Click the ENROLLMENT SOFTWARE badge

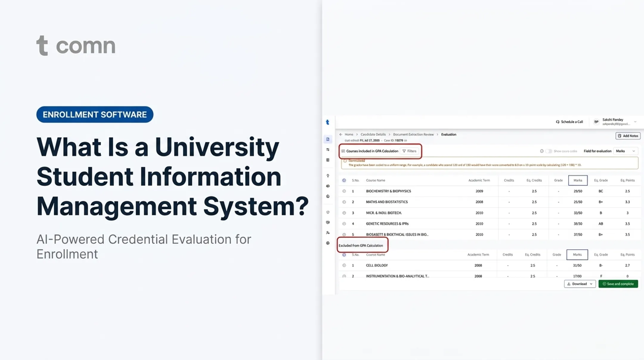tap(95, 115)
